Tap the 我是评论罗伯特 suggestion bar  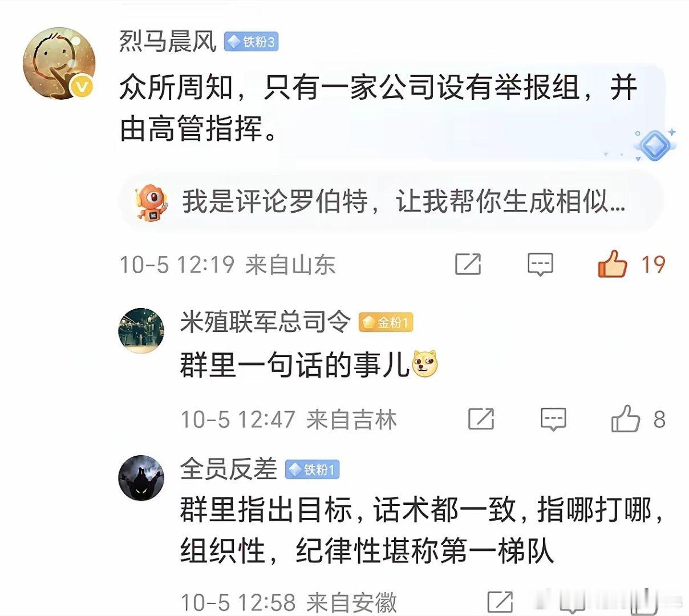[391, 201]
